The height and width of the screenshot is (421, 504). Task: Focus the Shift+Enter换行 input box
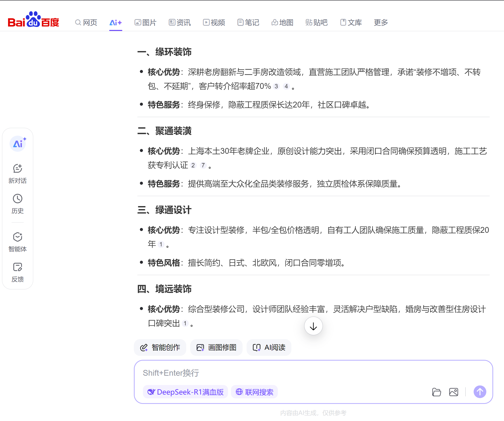coord(313,373)
